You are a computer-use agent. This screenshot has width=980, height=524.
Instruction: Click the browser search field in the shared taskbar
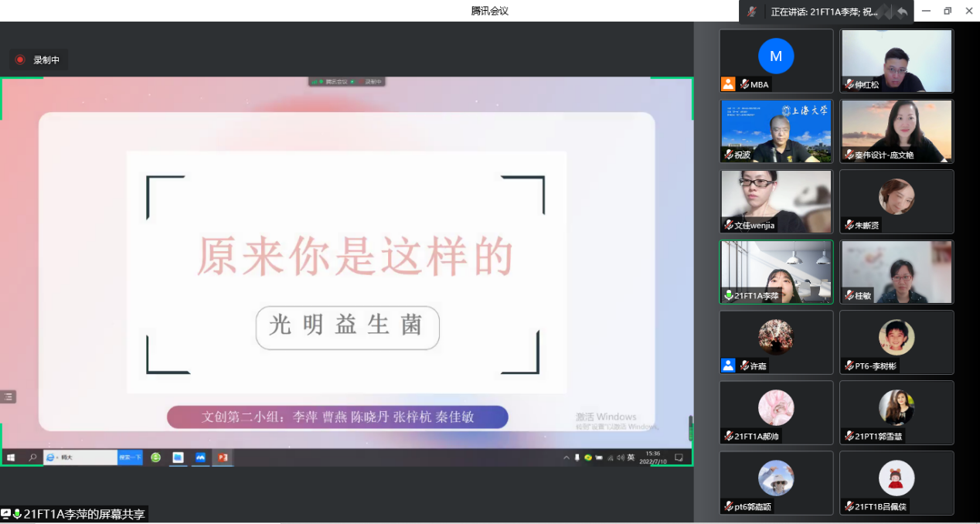point(81,458)
